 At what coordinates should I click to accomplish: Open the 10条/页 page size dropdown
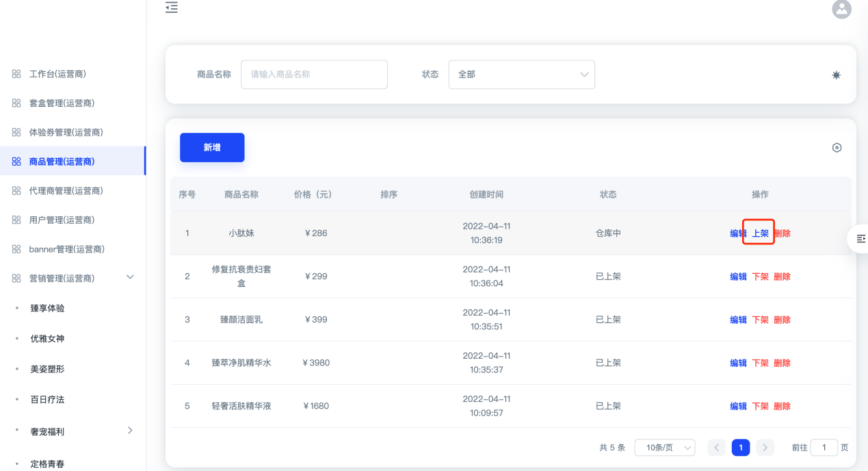(664, 448)
